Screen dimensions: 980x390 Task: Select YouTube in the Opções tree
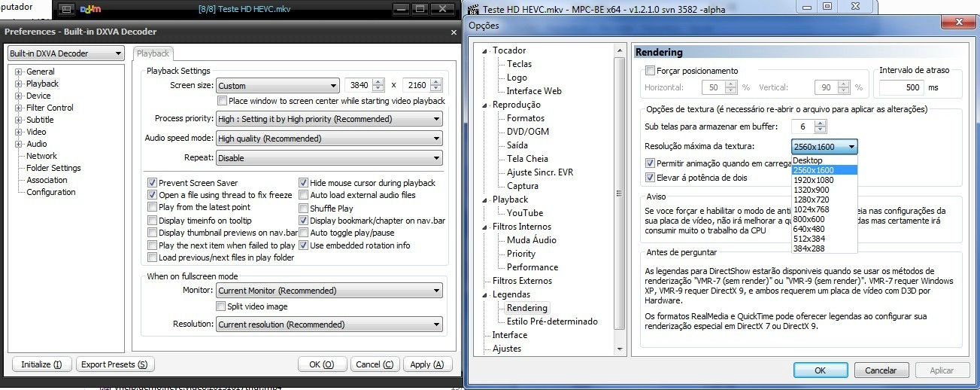click(525, 213)
